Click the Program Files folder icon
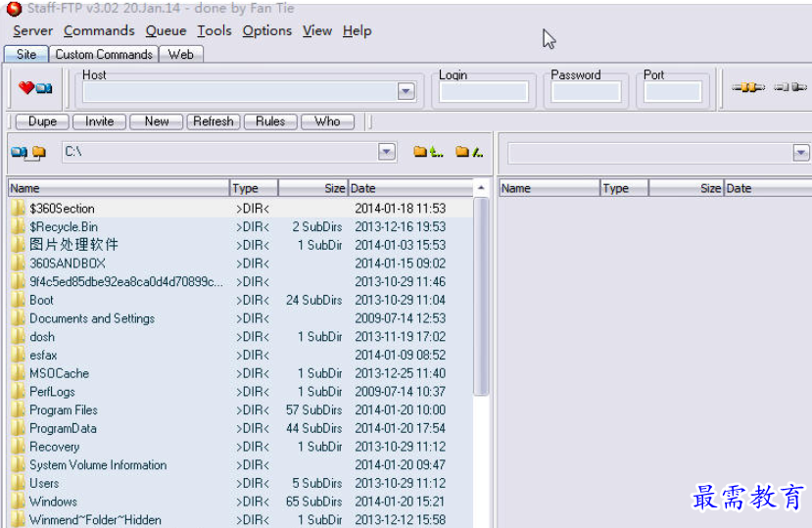The image size is (812, 528). pos(18,409)
